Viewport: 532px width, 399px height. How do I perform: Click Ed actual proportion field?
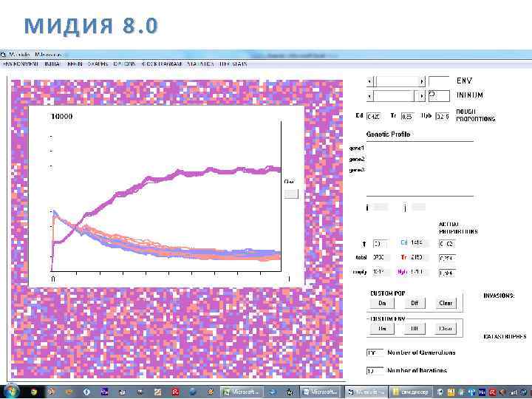click(x=446, y=244)
